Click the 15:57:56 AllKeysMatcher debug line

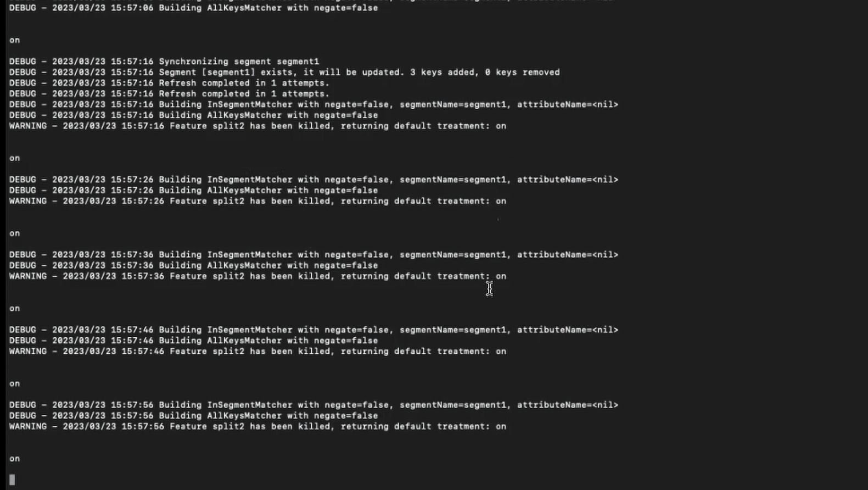point(193,416)
